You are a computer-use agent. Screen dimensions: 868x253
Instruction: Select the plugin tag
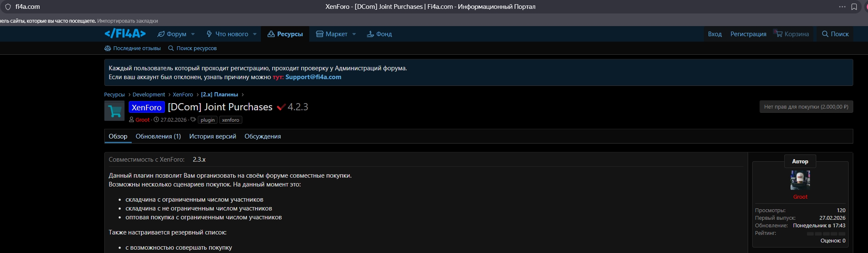pyautogui.click(x=208, y=120)
